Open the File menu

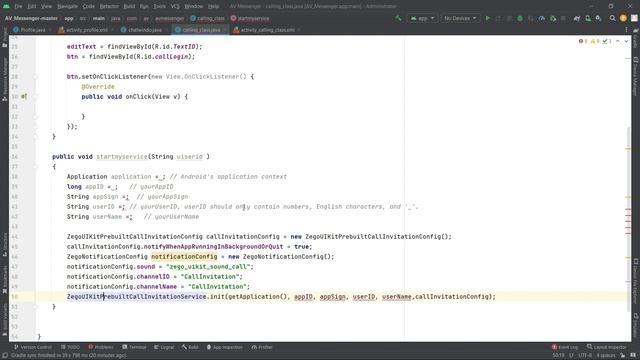[18, 6]
